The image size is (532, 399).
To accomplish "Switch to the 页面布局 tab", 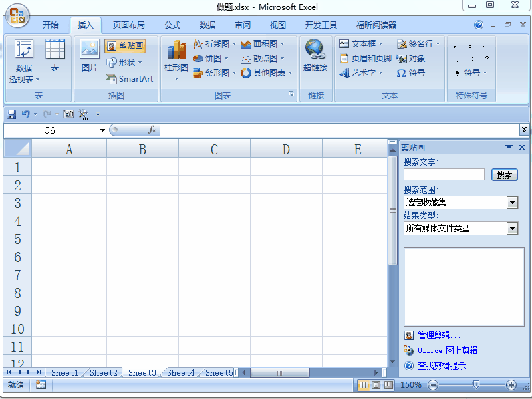I will coord(128,25).
